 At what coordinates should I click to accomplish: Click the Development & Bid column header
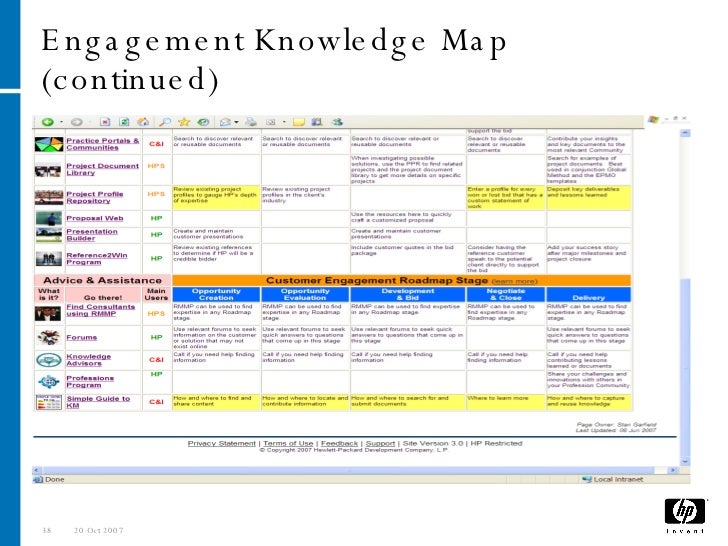pyautogui.click(x=408, y=294)
